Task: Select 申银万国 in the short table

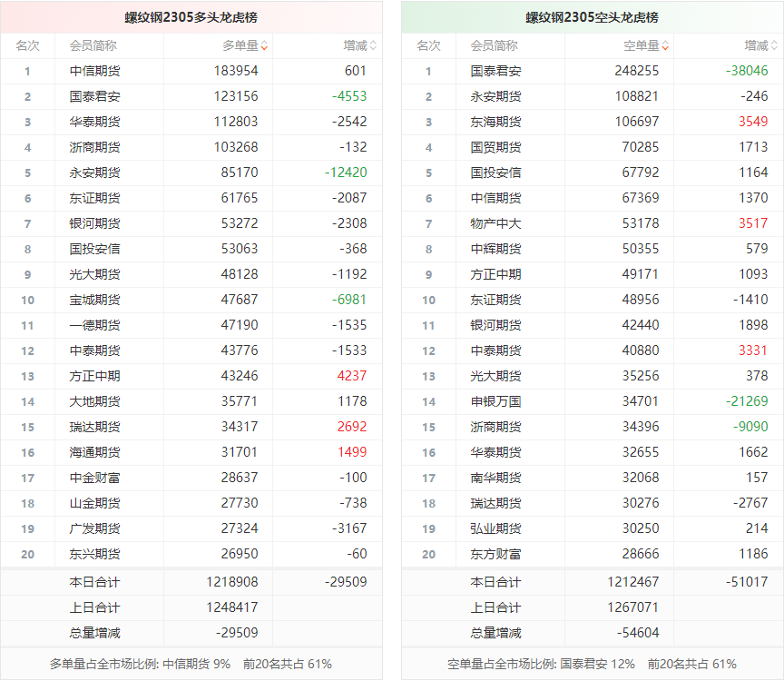Action: tap(495, 401)
